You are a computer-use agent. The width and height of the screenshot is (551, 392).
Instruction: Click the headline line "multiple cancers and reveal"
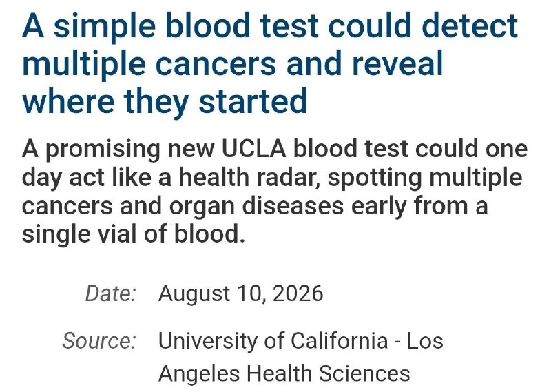point(232,65)
